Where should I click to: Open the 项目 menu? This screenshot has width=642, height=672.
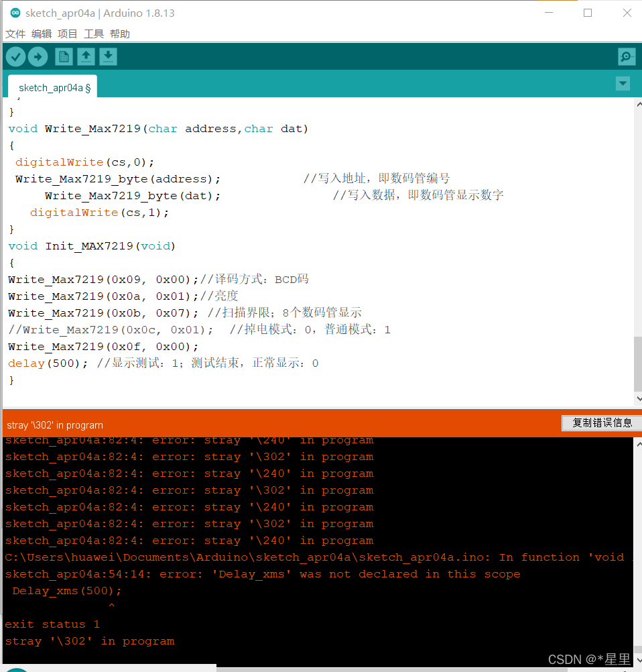click(x=67, y=34)
